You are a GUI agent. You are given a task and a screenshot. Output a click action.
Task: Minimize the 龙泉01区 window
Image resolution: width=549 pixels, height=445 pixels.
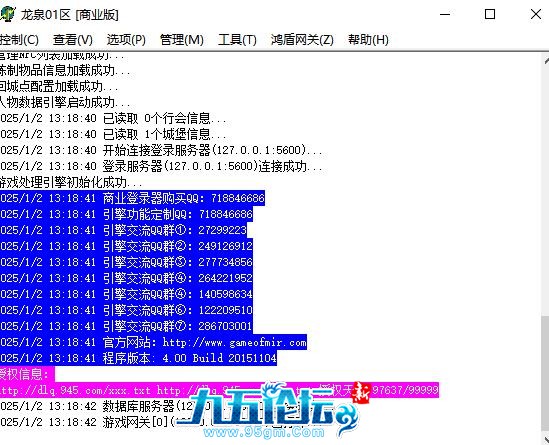[445, 14]
